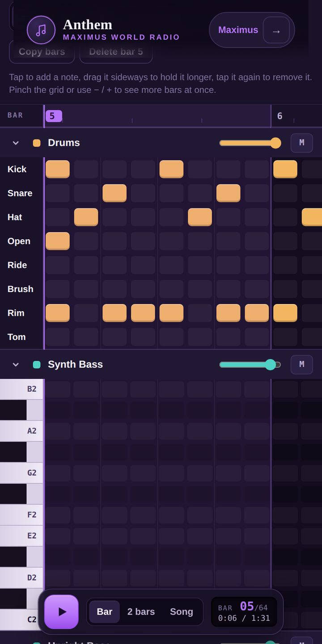Click the Hat row label
322x644 pixels.
click(15, 217)
